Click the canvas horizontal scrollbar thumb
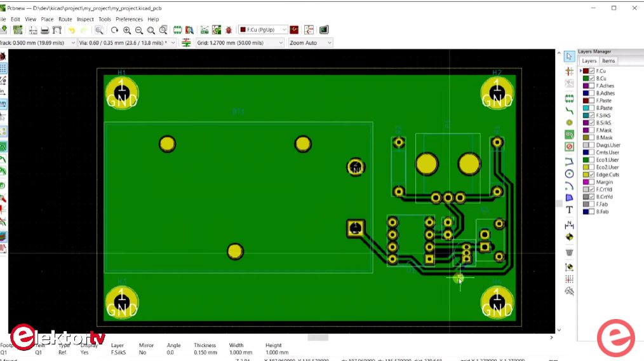This screenshot has height=361, width=644. coord(318,337)
